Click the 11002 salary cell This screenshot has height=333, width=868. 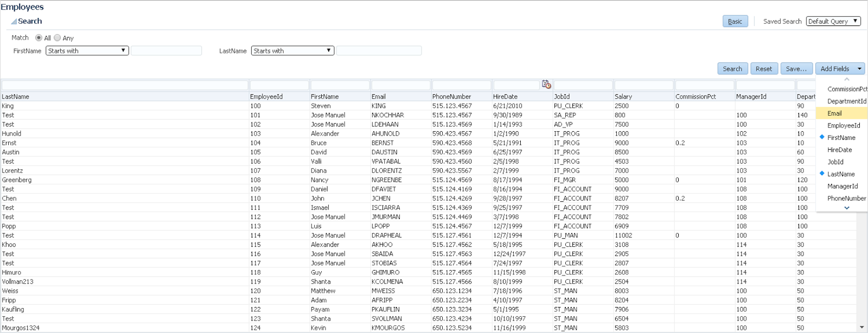644,235
